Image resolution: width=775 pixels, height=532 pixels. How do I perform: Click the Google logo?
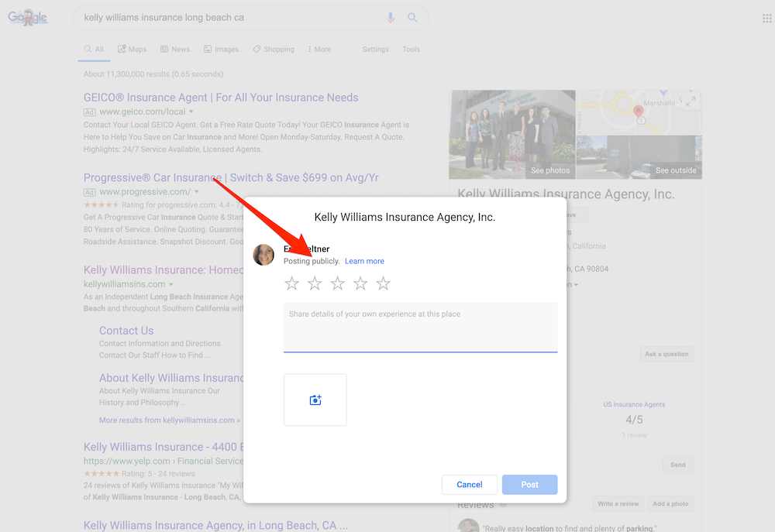pyautogui.click(x=28, y=17)
